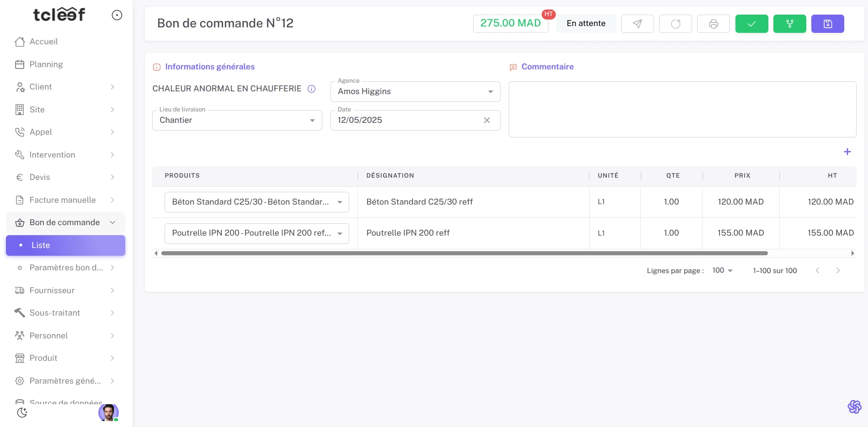Clear the date with the X icon
Viewport: 868px width, 427px height.
point(486,120)
